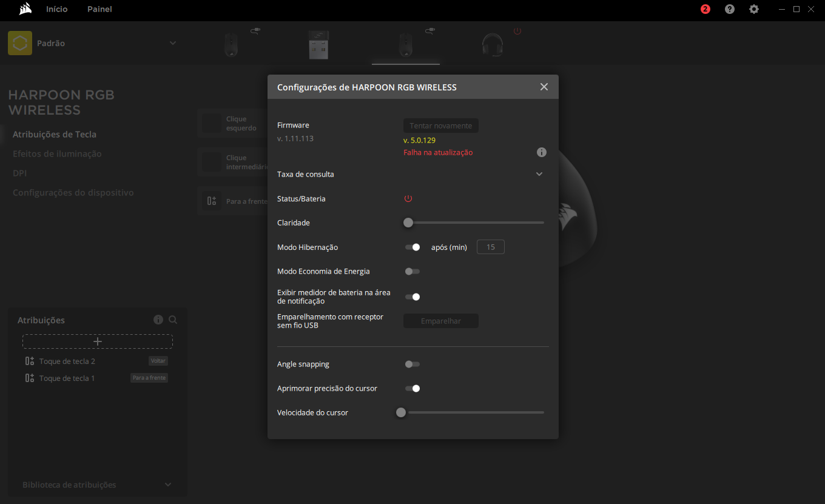Close the HARPOON RGB WIRELESS settings dialog
This screenshot has width=825, height=504.
[544, 87]
